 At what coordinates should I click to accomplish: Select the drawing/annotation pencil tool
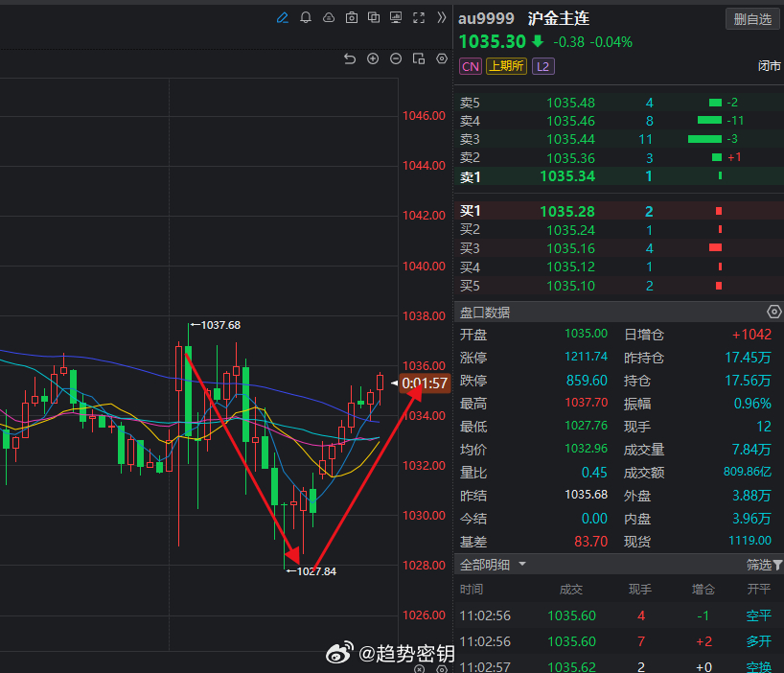click(x=282, y=17)
